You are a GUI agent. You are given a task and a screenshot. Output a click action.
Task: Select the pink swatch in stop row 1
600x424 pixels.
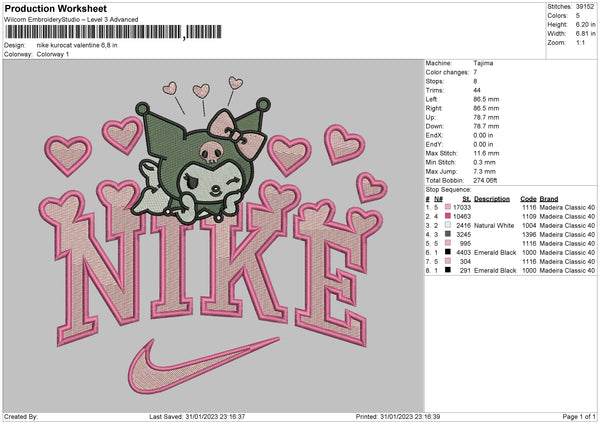pyautogui.click(x=448, y=207)
